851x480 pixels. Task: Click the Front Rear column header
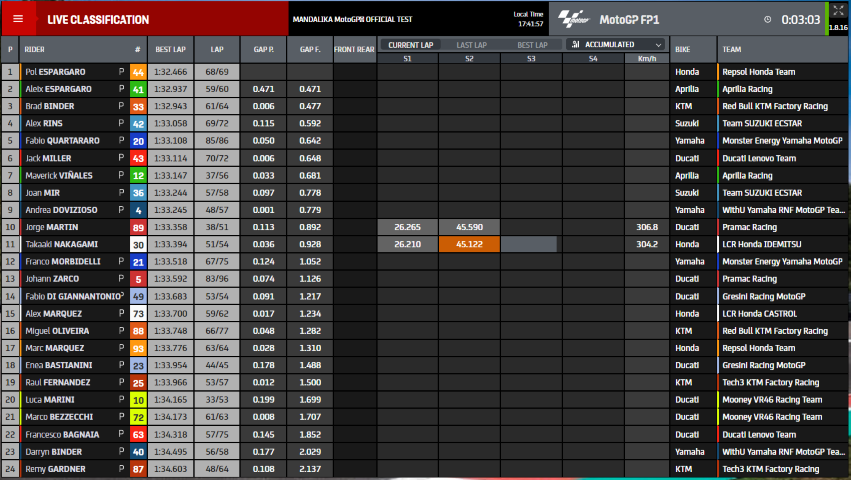coord(354,49)
